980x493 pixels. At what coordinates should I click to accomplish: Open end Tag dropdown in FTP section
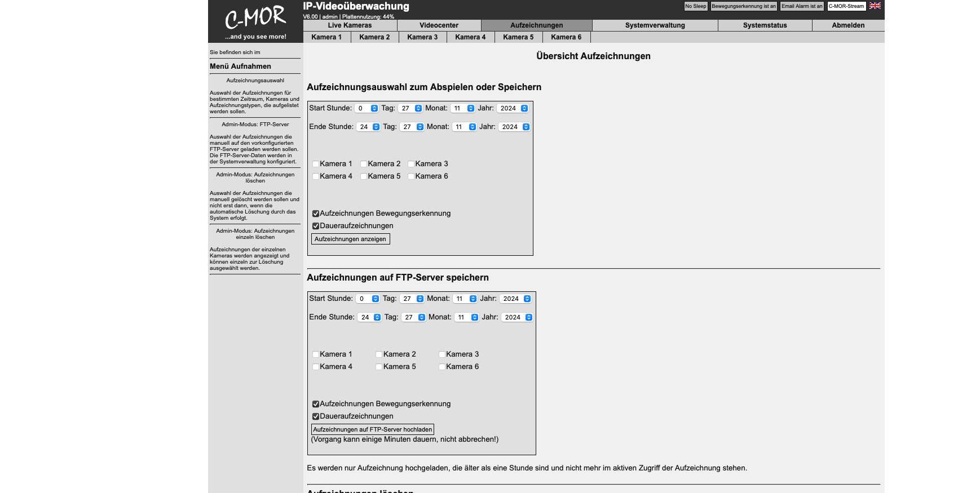pos(413,317)
